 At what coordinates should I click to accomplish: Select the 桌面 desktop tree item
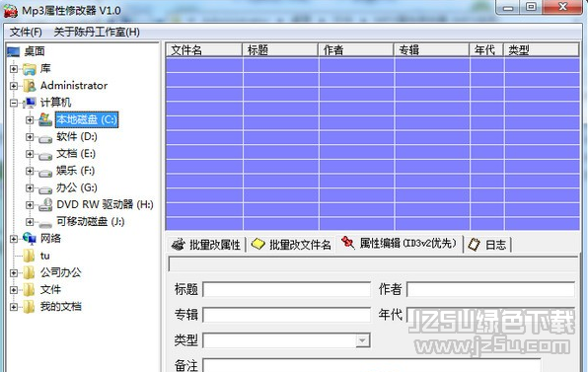[35, 51]
